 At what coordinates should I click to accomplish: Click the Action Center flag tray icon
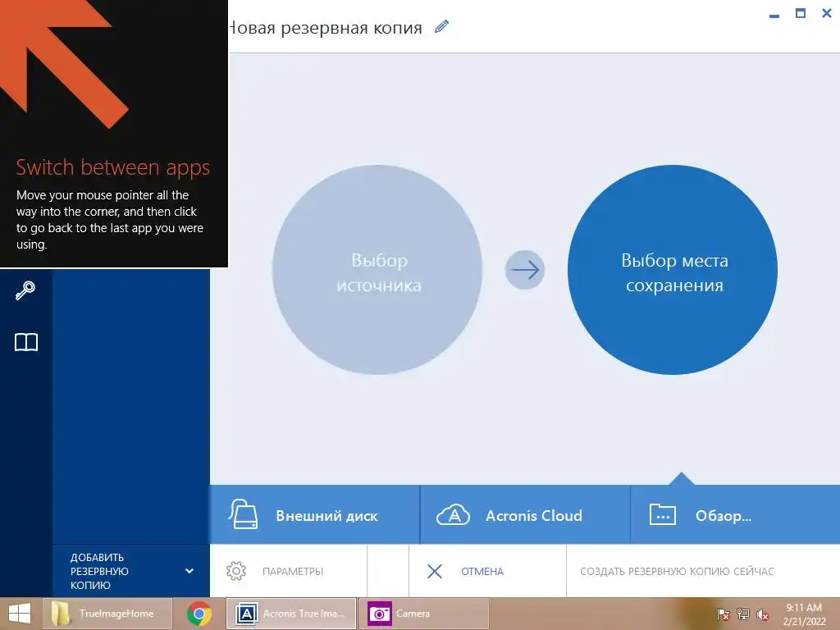pos(724,614)
